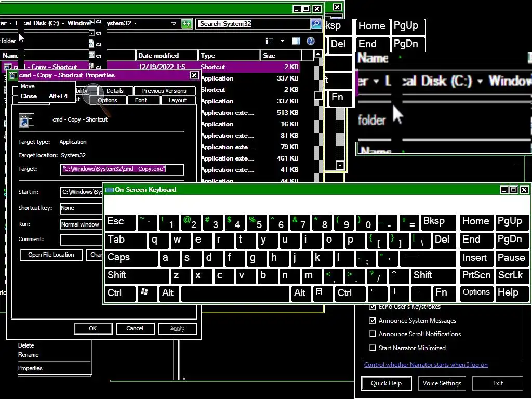Click Cancel in the Properties dialog
Screen dimensions: 532x399
click(x=135, y=328)
